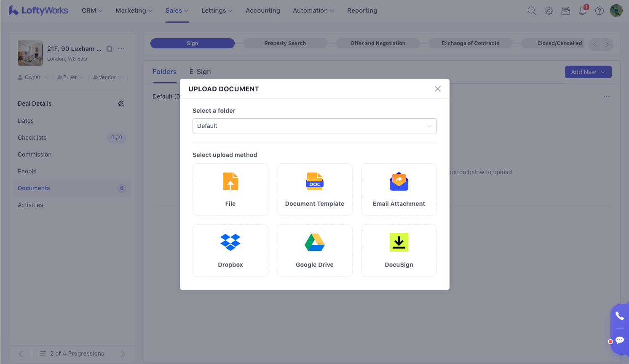Choose the File upload method

[x=230, y=189]
